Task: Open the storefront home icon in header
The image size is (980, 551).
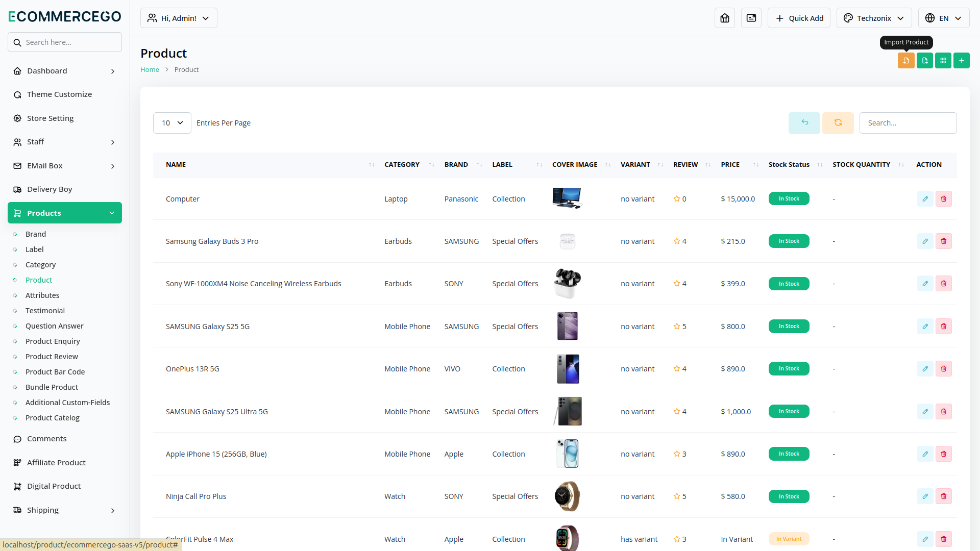Action: [x=725, y=18]
